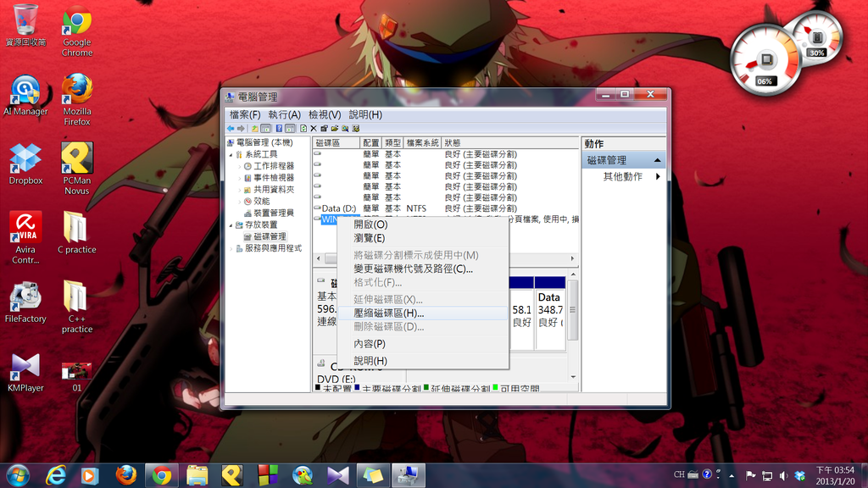This screenshot has height=488, width=868.
Task: Collapse the 磁碟管理 actions section arrow
Action: (x=657, y=160)
